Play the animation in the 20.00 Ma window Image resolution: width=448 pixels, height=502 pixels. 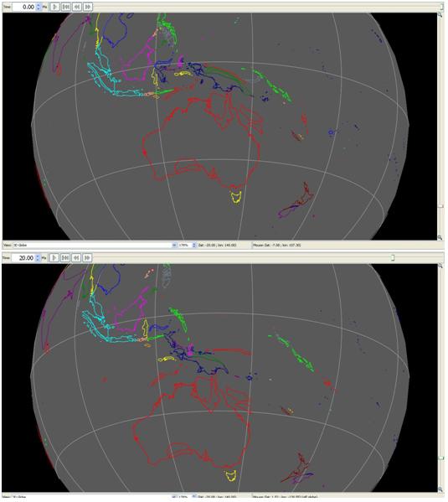pyautogui.click(x=54, y=258)
